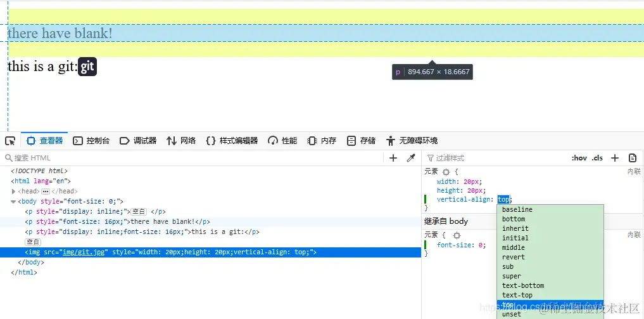
Task: Choose 'text-bottom' from autocomplete list
Action: 550,285
